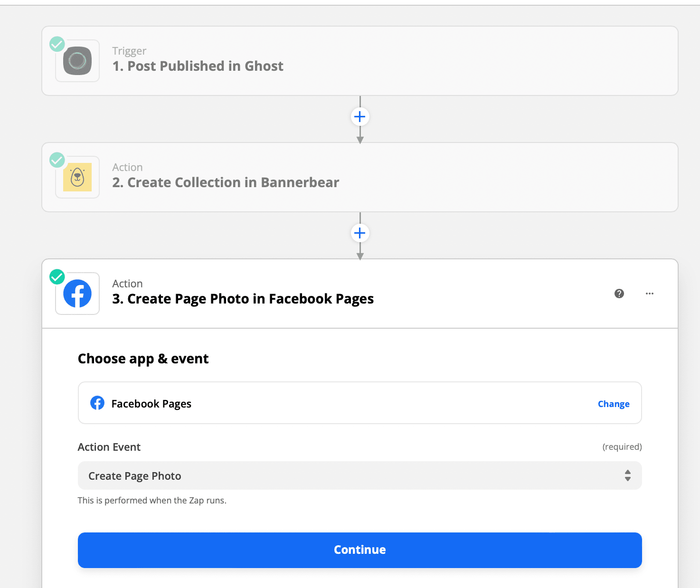The image size is (700, 588).
Task: Click the green checkmark on Ghost step
Action: click(57, 44)
